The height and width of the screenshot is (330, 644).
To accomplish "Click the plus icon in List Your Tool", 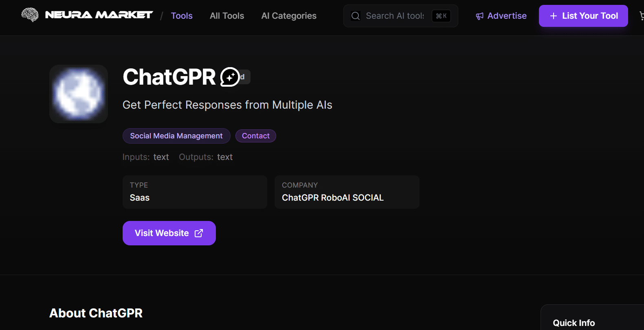I will (x=554, y=16).
